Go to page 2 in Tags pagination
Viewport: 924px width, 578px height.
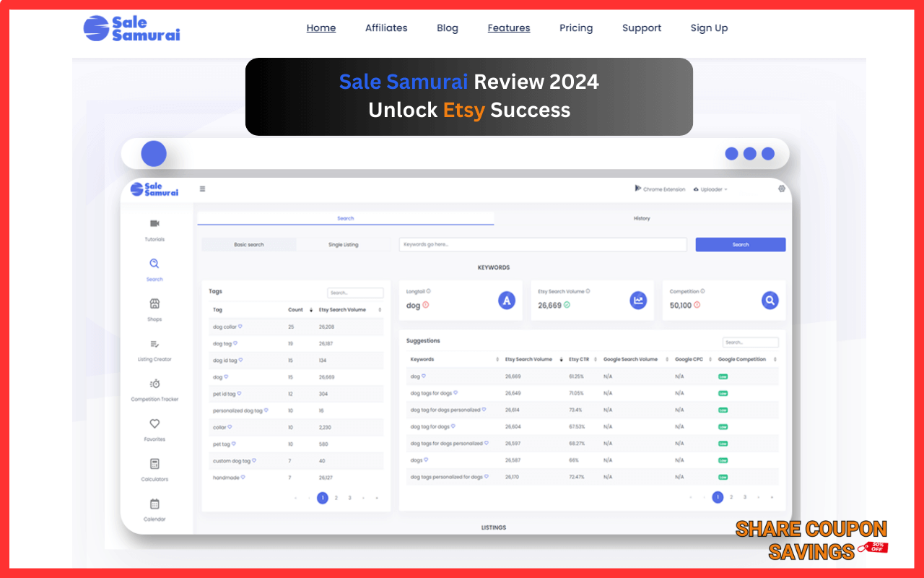[x=336, y=498]
